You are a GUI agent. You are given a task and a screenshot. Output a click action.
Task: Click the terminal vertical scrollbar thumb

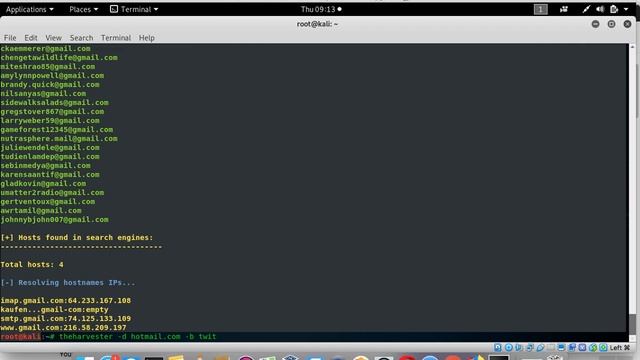click(x=632, y=324)
